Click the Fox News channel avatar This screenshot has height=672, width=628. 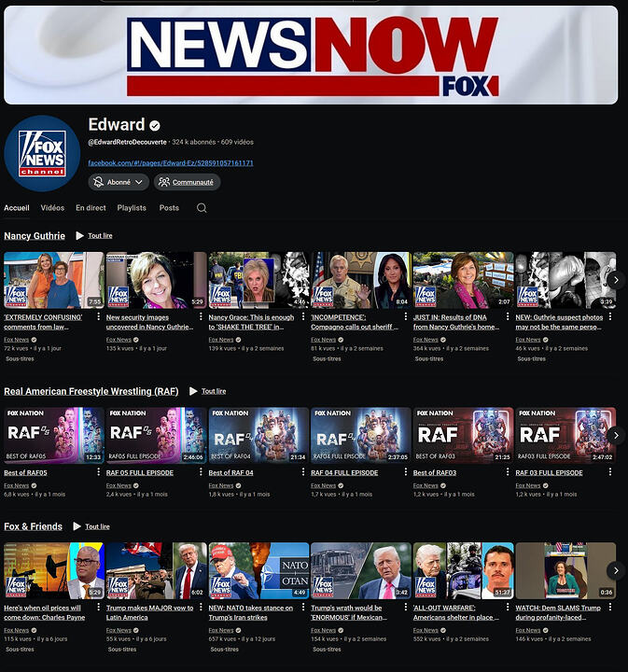[42, 153]
